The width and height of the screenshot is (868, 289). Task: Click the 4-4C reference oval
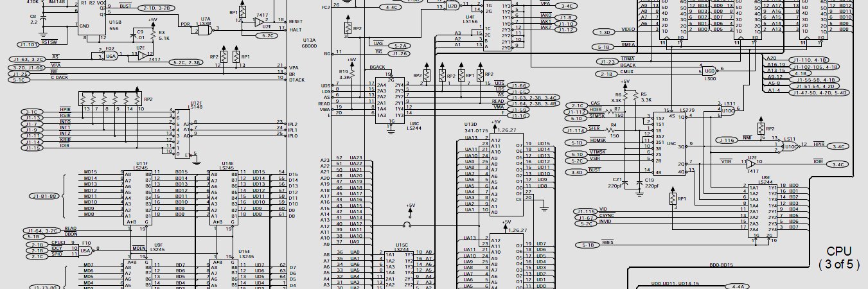coord(390,8)
